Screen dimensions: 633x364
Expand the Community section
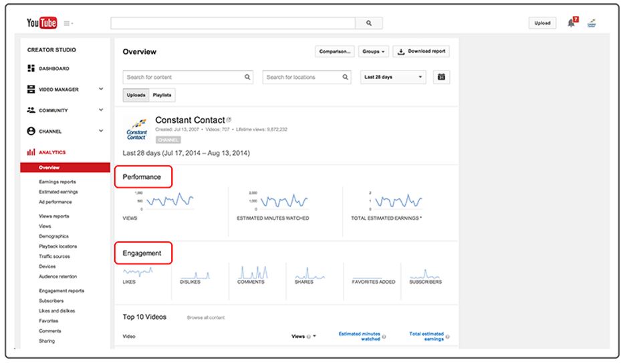pyautogui.click(x=101, y=110)
